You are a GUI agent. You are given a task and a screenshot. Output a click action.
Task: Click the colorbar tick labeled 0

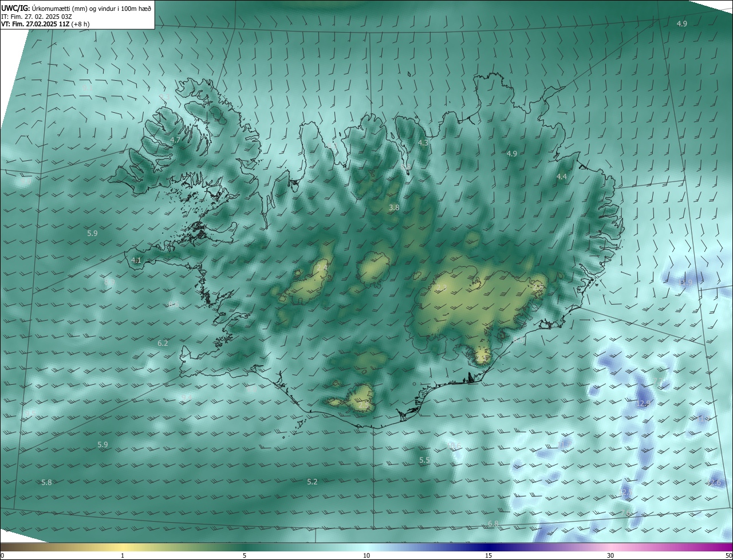(x=2, y=555)
